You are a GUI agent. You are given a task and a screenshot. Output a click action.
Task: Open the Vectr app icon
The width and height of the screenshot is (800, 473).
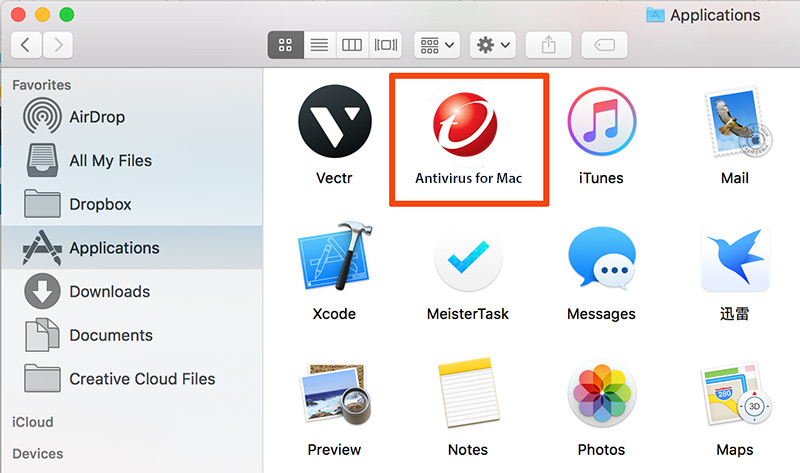[335, 121]
